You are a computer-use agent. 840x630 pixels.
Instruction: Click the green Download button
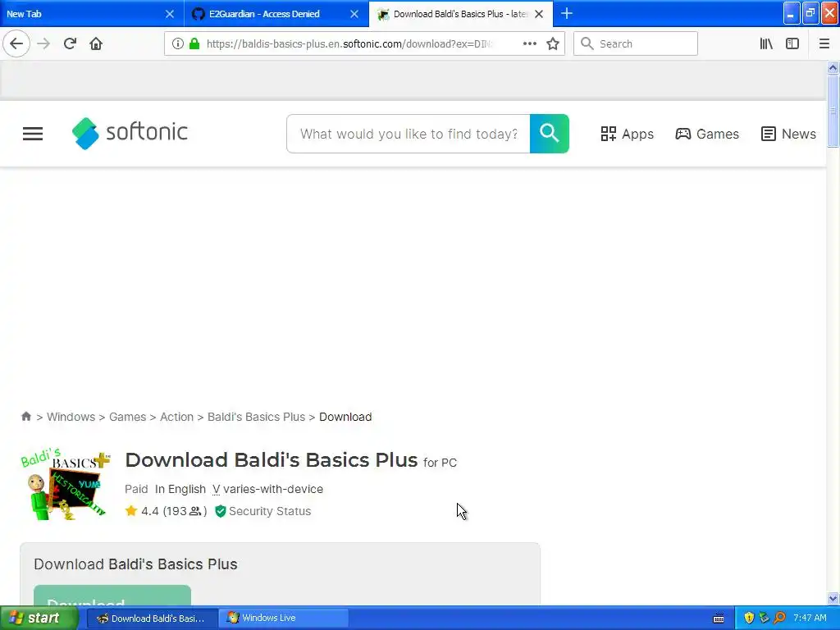pyautogui.click(x=112, y=595)
